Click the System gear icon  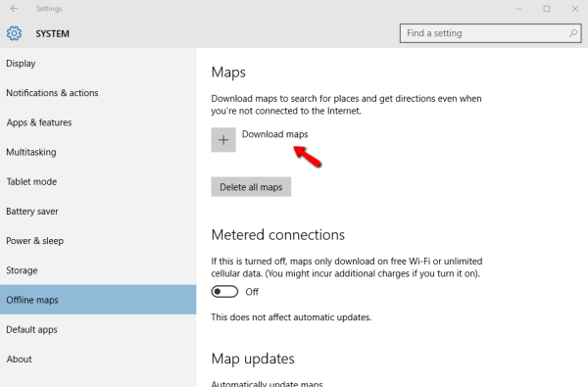15,33
